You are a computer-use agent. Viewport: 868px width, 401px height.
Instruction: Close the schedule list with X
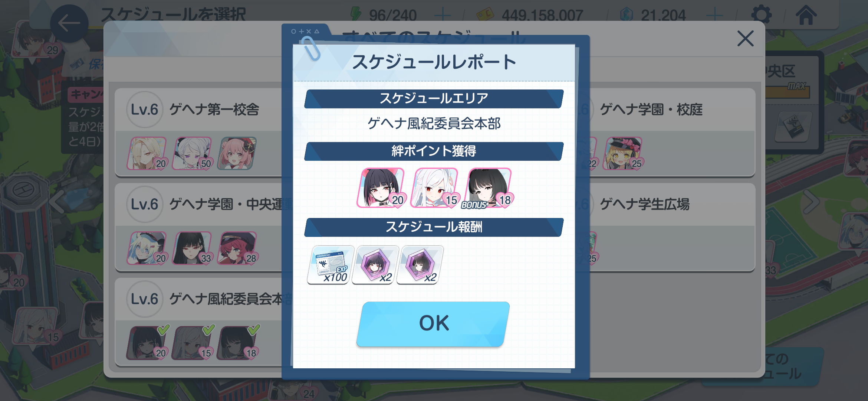(745, 39)
